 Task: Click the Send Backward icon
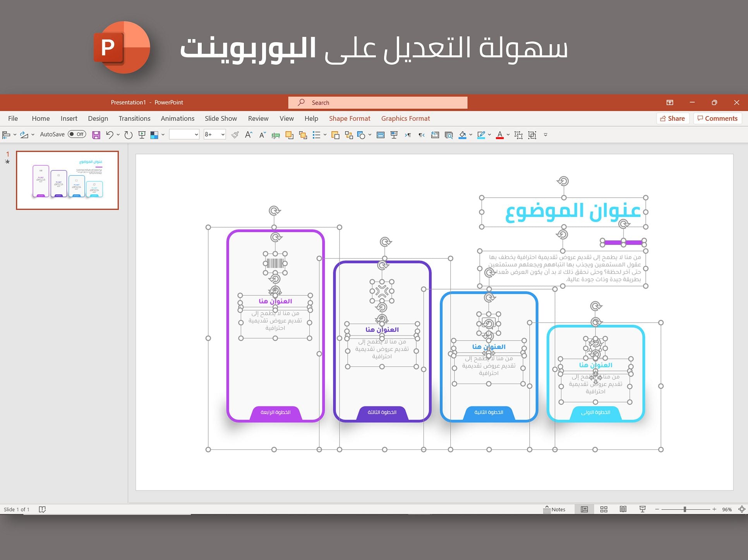(303, 135)
